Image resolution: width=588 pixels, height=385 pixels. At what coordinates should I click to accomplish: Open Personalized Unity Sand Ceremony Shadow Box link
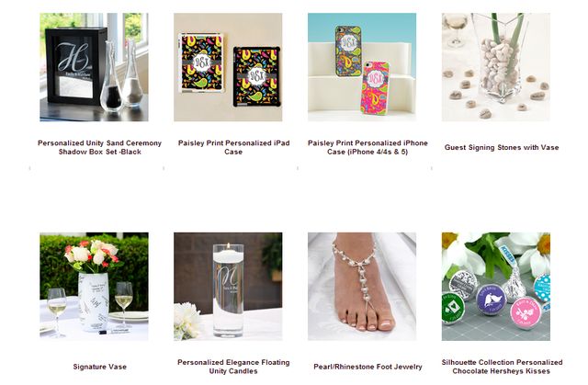(x=100, y=147)
